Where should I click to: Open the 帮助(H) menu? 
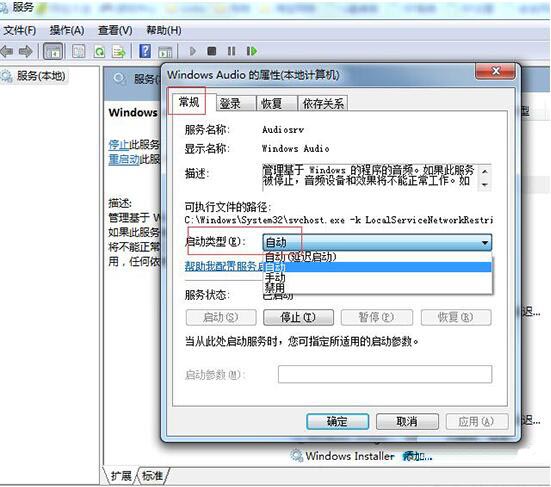(x=164, y=31)
